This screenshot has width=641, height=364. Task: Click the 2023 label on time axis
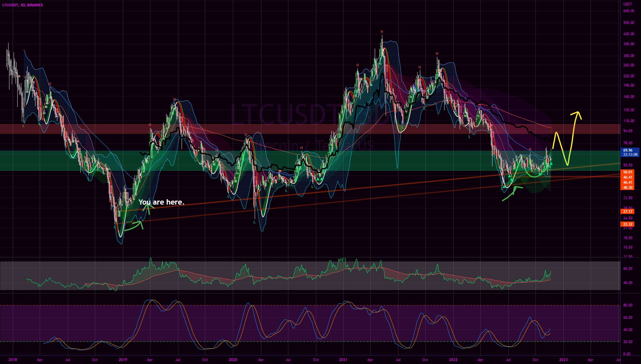[563, 360]
